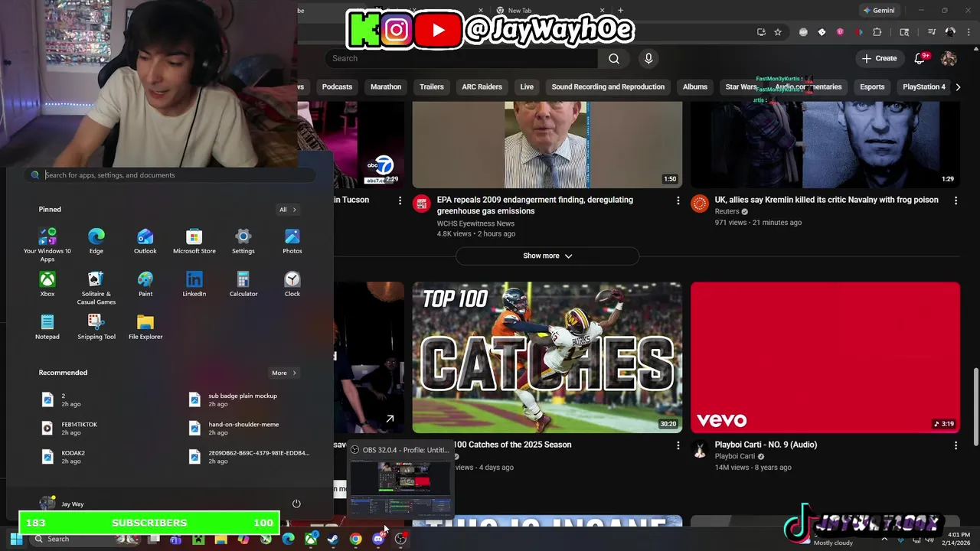Screen dimensions: 980x551
Task: Open YouTube notifications bell
Action: click(x=921, y=58)
